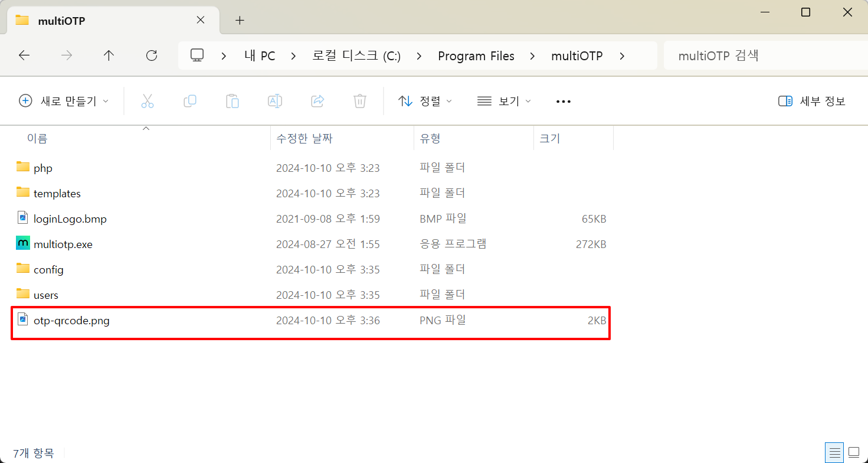
Task: Select the templates folder icon
Action: [23, 193]
